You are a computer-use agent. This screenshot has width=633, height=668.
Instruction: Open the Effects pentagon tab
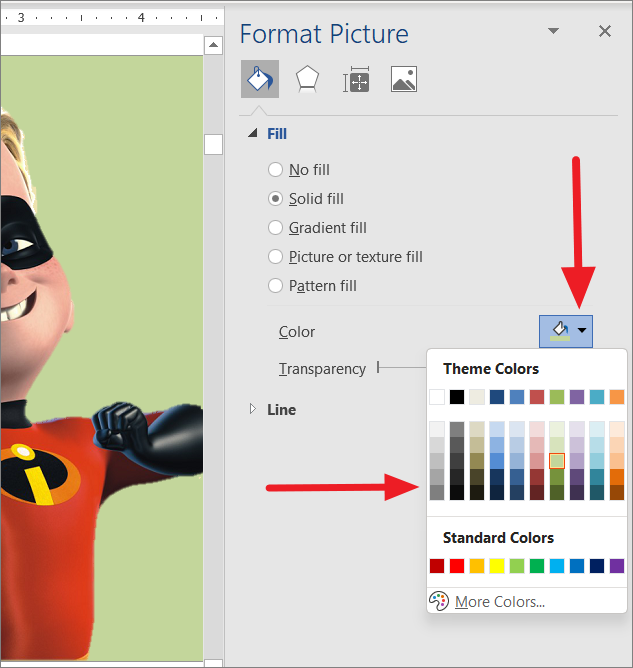(x=307, y=79)
